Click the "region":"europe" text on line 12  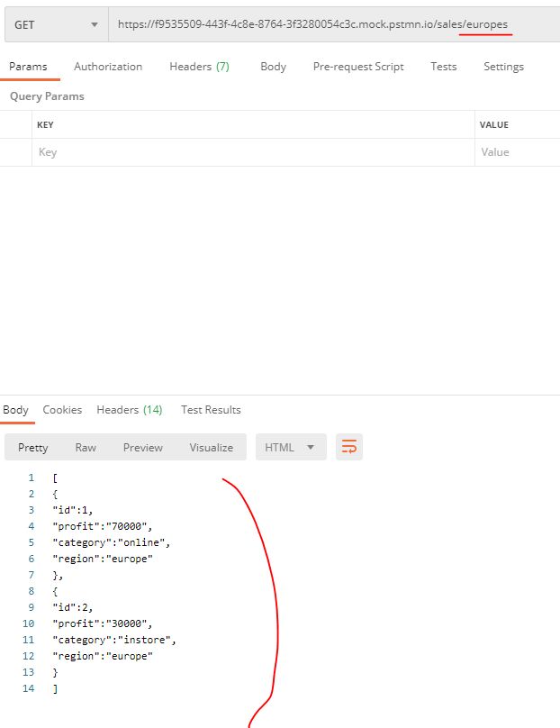[x=103, y=657]
